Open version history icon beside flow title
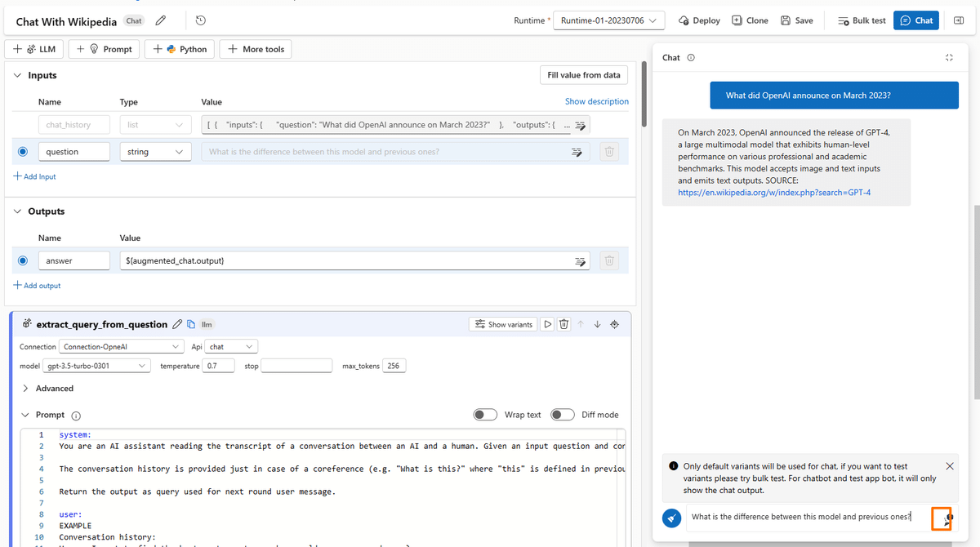Image resolution: width=980 pixels, height=547 pixels. [x=200, y=20]
